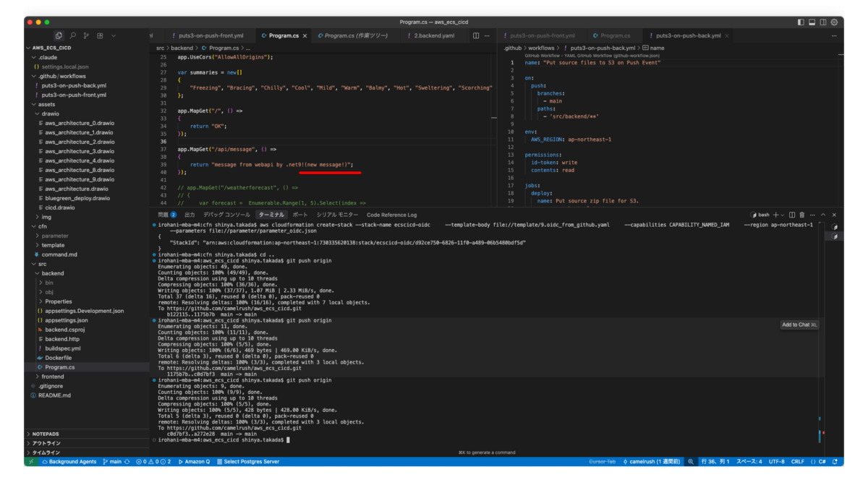868x498 pixels.
Task: Toggle secondary sidebar layout icon
Action: (824, 22)
